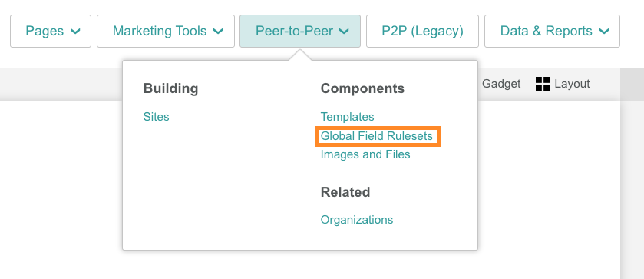Click the Layout text label
The height and width of the screenshot is (279, 644).
tap(572, 84)
